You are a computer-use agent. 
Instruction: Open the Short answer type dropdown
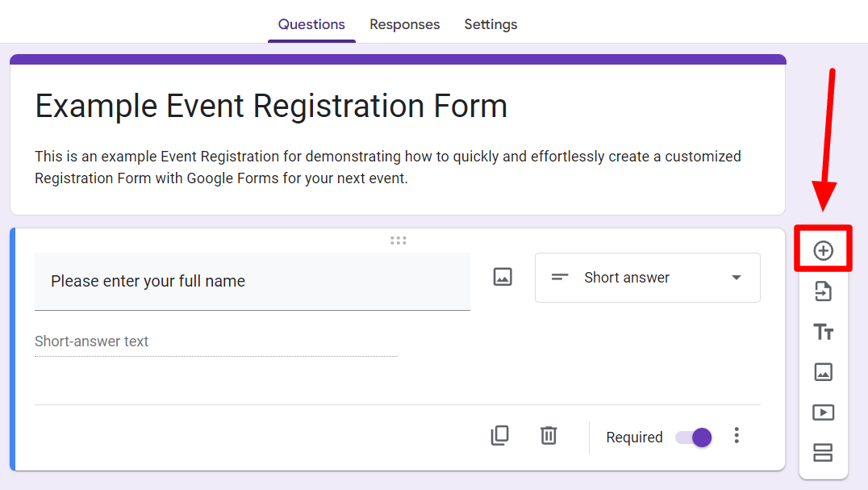pos(647,278)
